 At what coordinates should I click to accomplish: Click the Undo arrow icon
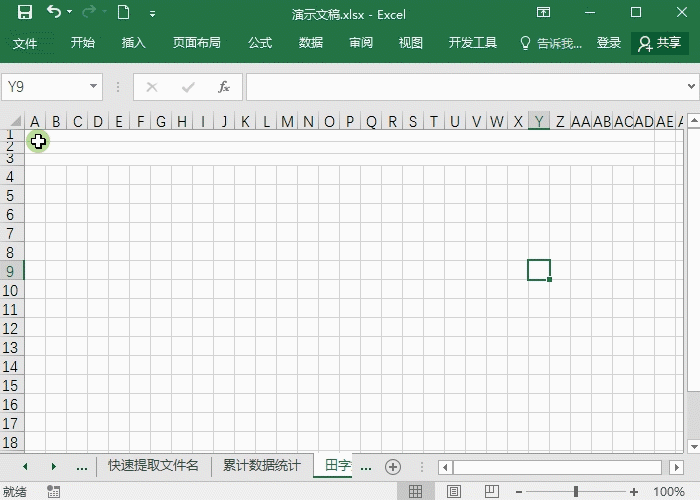(54, 12)
